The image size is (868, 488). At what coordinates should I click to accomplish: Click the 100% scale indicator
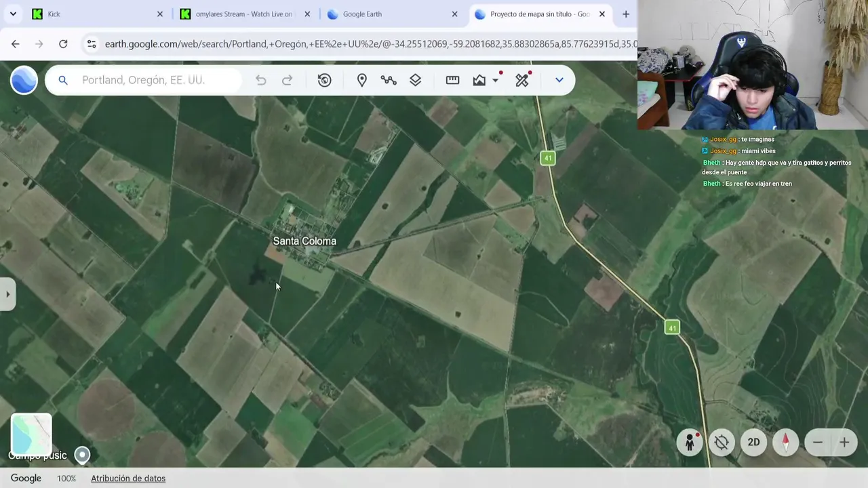[x=66, y=479]
